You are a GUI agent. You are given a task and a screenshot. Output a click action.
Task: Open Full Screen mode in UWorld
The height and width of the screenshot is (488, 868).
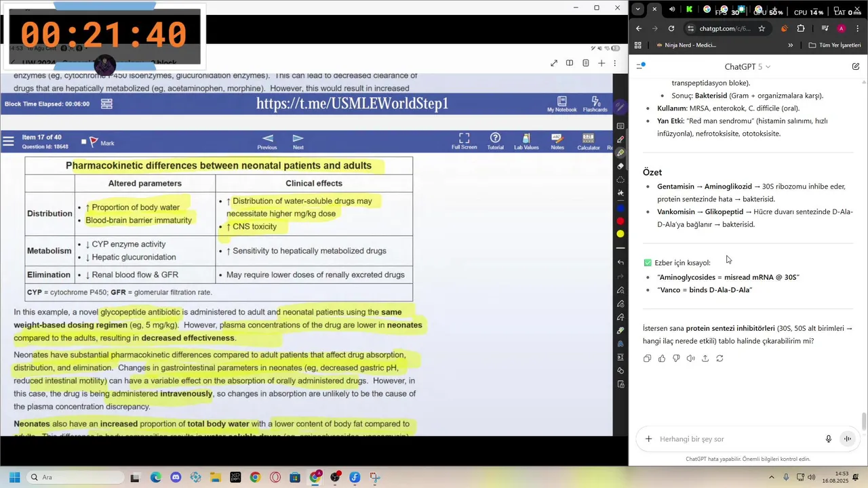coord(465,142)
